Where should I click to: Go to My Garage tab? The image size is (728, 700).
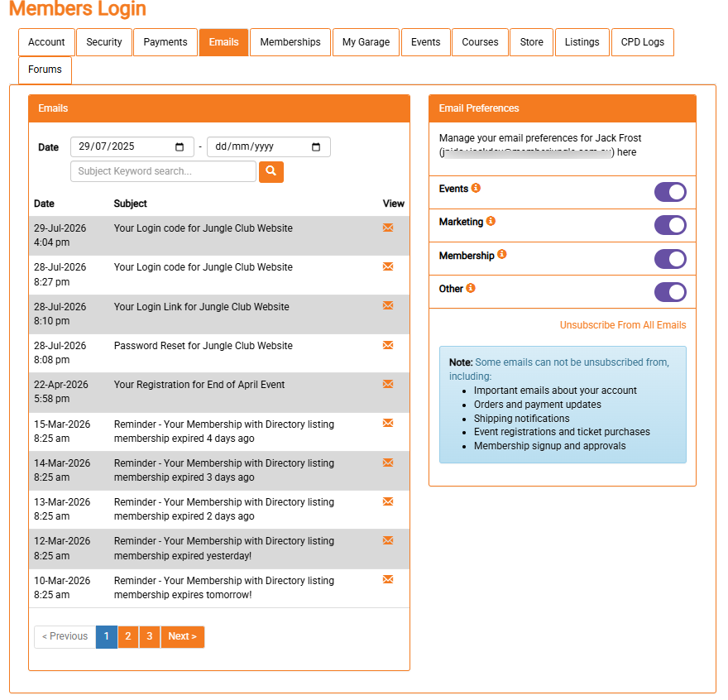point(366,42)
